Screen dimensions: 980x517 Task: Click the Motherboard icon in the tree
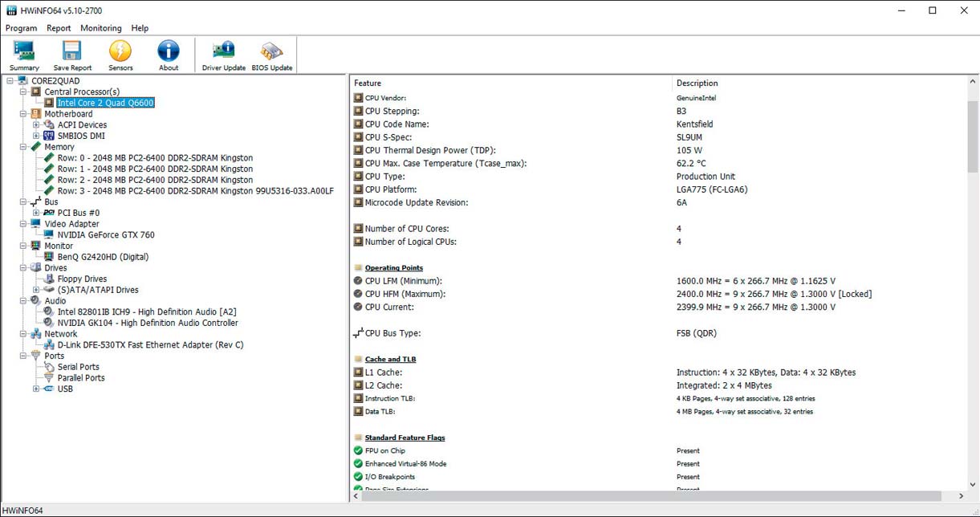click(36, 114)
